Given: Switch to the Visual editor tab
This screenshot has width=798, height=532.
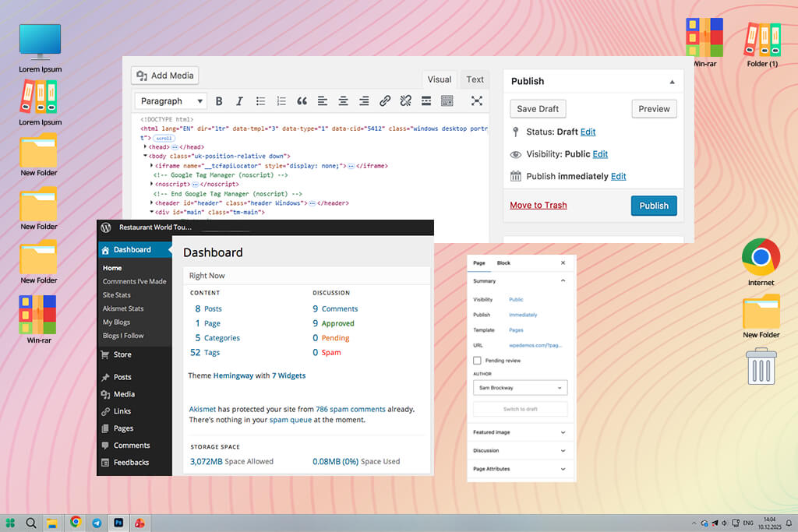Looking at the screenshot, I should pos(440,79).
